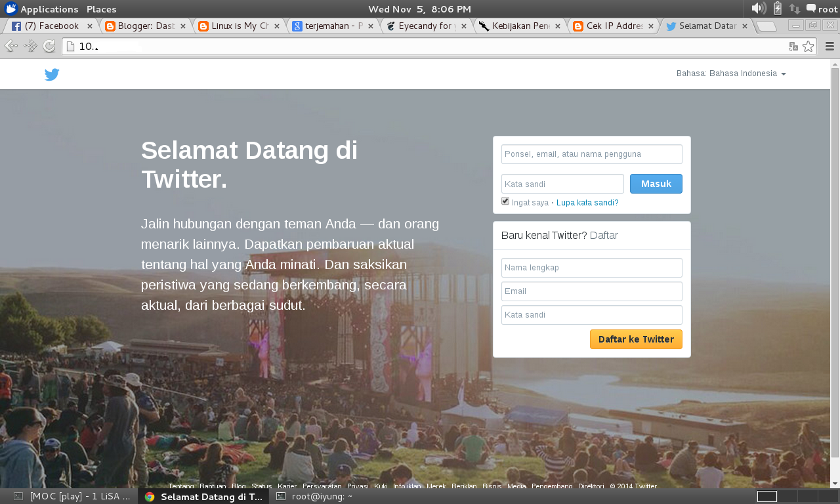Click the volume speaker icon in system tray
This screenshot has width=840, height=504.
(757, 9)
